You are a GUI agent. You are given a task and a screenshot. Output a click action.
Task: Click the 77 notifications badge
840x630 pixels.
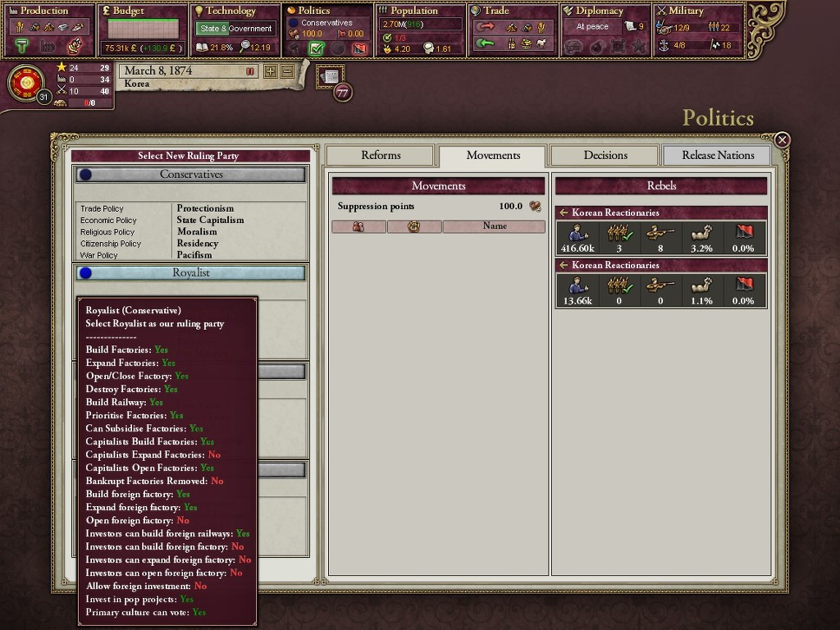click(x=342, y=93)
